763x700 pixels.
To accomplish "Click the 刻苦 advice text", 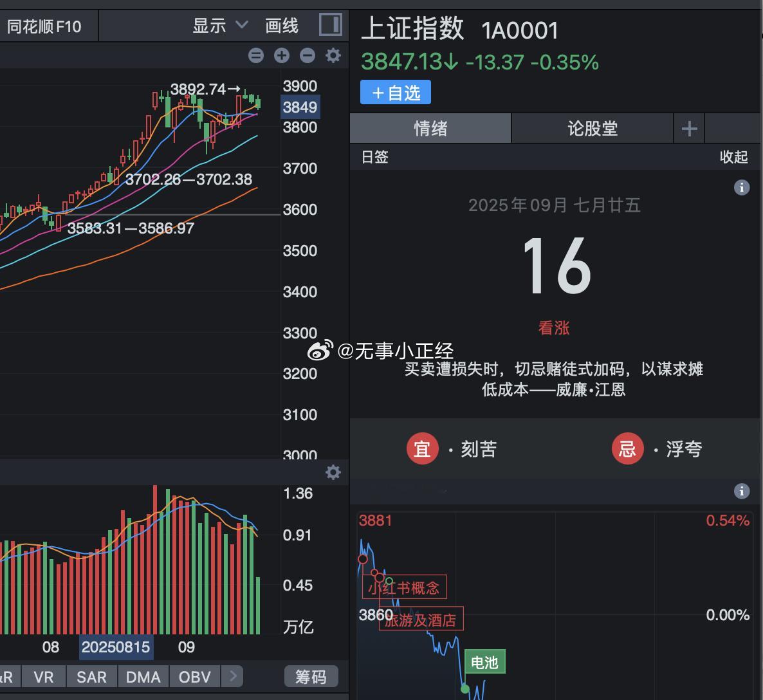I will click(479, 449).
